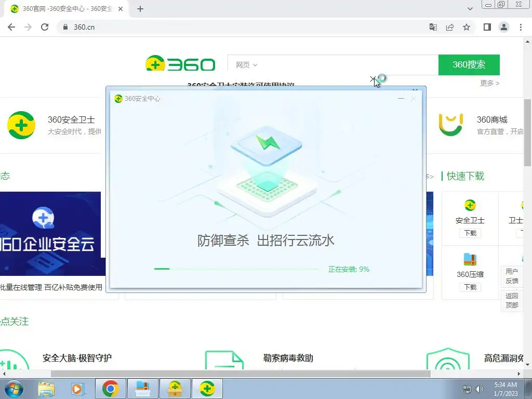Click the 360安全卫士 green shield icon
Viewport: 532px width, 399px height.
21,125
